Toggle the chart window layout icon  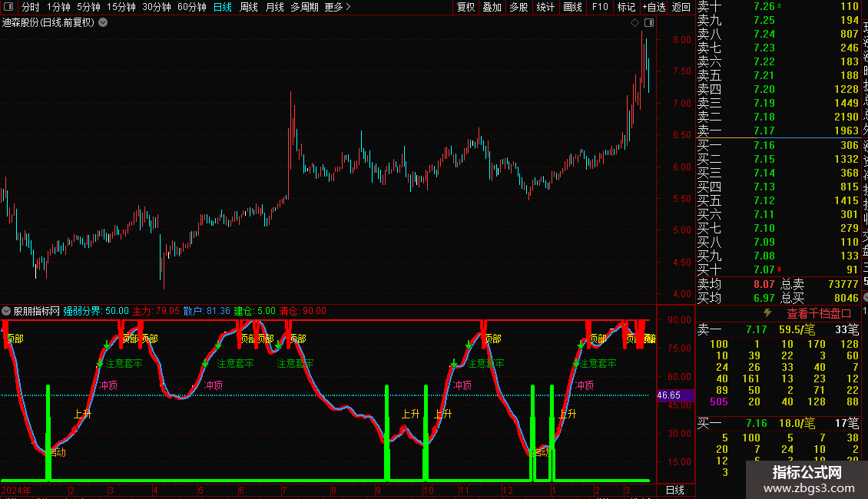coord(649,23)
